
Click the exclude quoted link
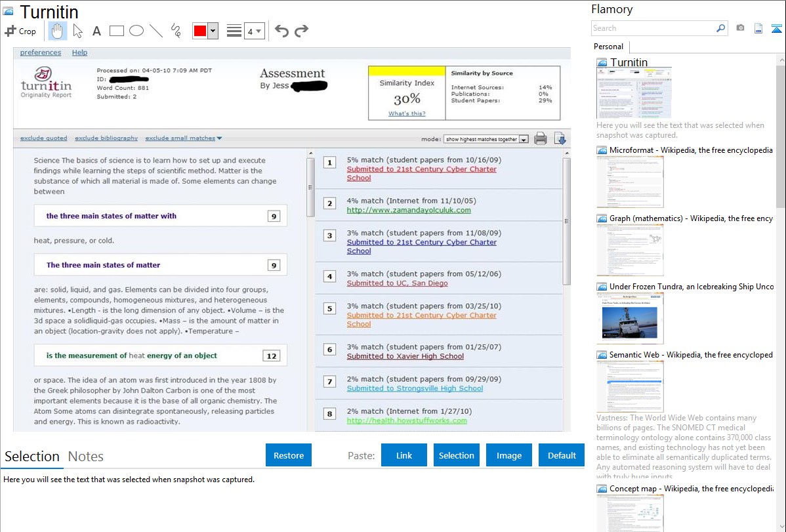tap(43, 138)
